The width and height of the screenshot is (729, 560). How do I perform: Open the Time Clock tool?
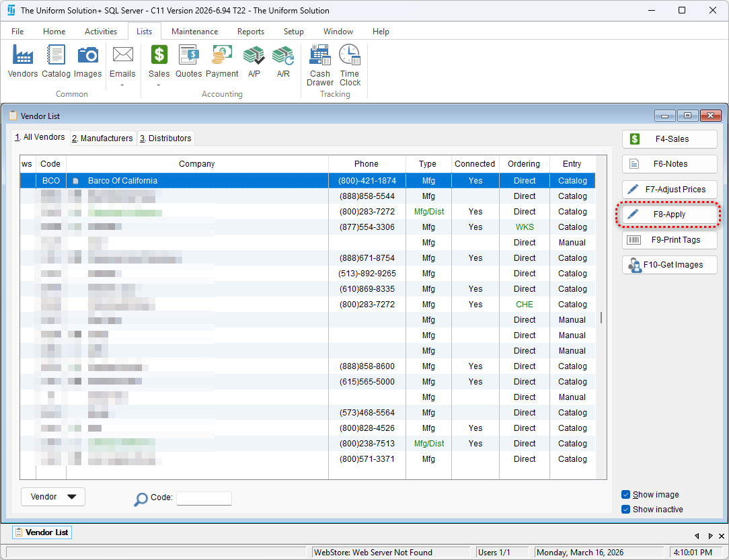[350, 65]
